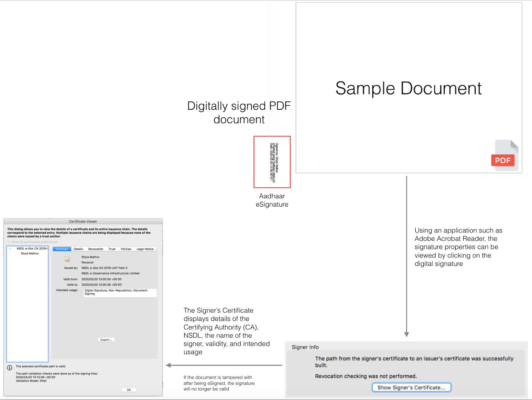Switch to the Details tab
This screenshot has height=400, width=532.
click(x=78, y=249)
